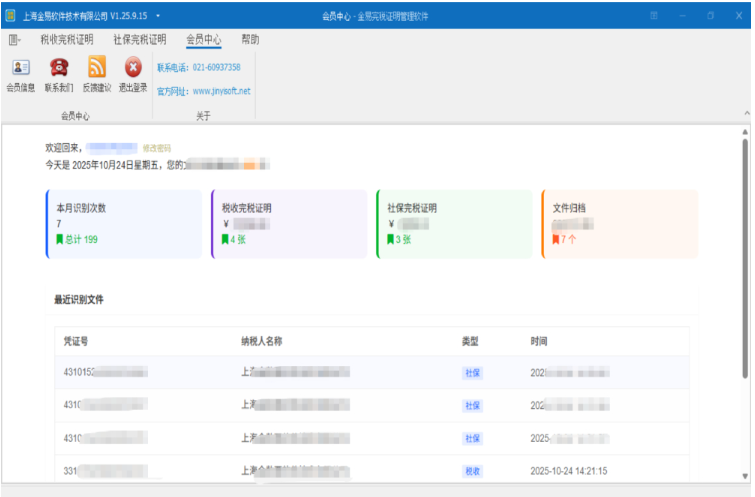Viewport: 755px width, 497px height.
Task: Click the 修改密码 link
Action: pos(157,148)
